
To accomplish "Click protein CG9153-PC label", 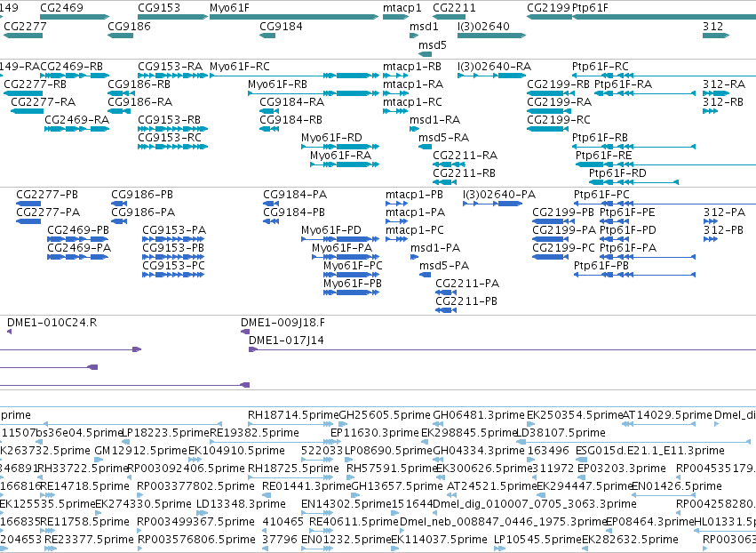I will (x=173, y=266).
